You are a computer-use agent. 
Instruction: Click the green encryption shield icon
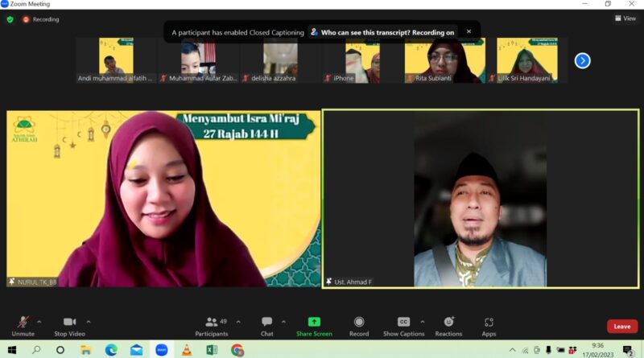pyautogui.click(x=10, y=19)
